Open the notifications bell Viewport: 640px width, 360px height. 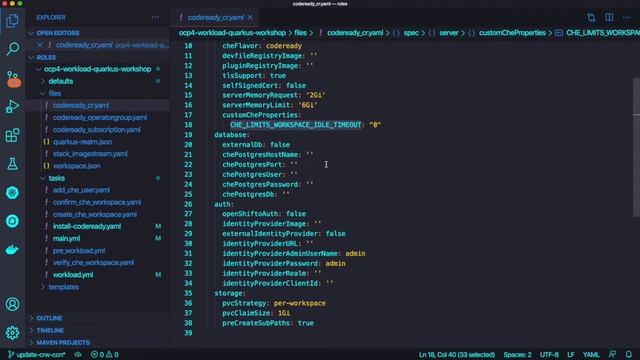coord(629,354)
